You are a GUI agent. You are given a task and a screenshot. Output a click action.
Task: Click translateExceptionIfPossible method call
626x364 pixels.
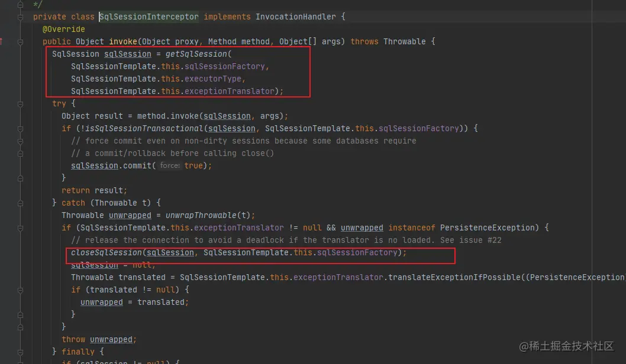454,277
